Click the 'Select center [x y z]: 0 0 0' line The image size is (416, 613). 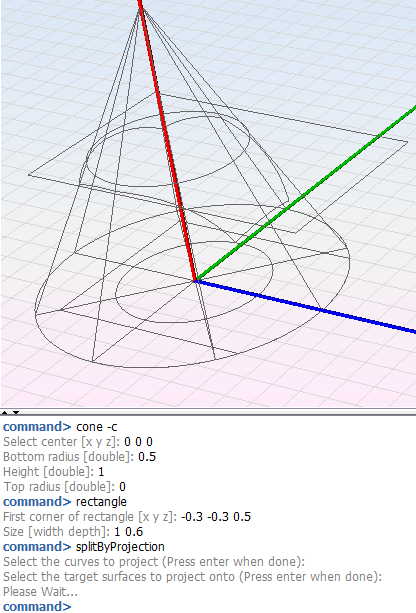click(x=78, y=442)
